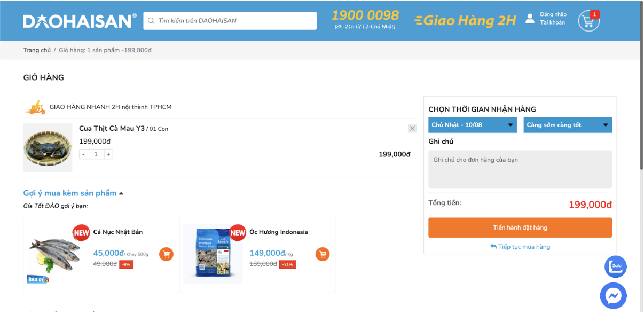Click the BAO RẺ badge on Cá Nục
Viewport: 644px width, 314px height.
coord(38,279)
